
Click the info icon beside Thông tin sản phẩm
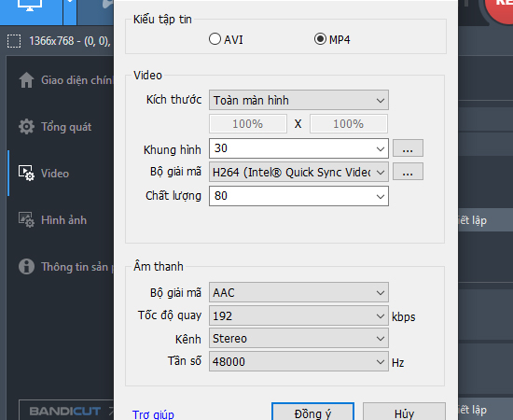pyautogui.click(x=26, y=267)
